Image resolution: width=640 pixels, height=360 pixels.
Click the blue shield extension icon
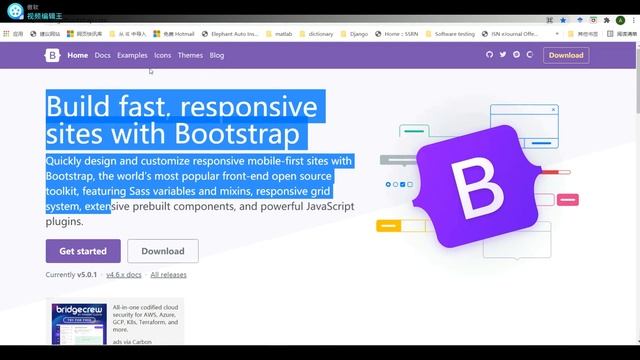[580, 20]
